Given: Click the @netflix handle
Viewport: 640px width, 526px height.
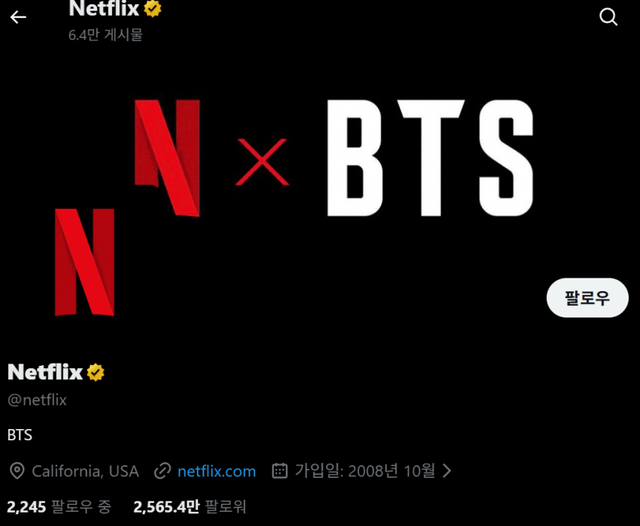Looking at the screenshot, I should pos(37,400).
